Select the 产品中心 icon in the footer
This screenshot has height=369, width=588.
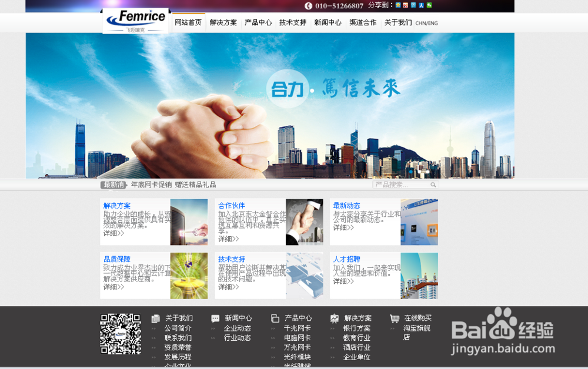275,318
